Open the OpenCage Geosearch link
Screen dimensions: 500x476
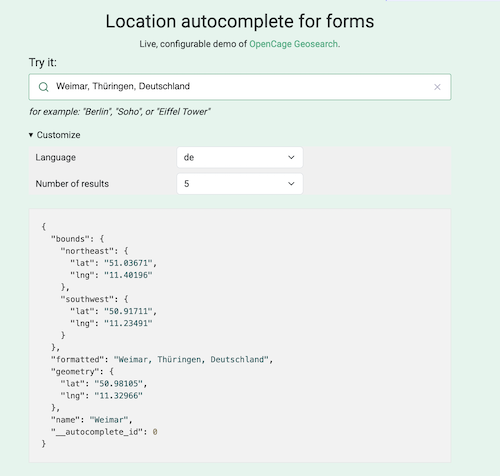click(x=293, y=44)
